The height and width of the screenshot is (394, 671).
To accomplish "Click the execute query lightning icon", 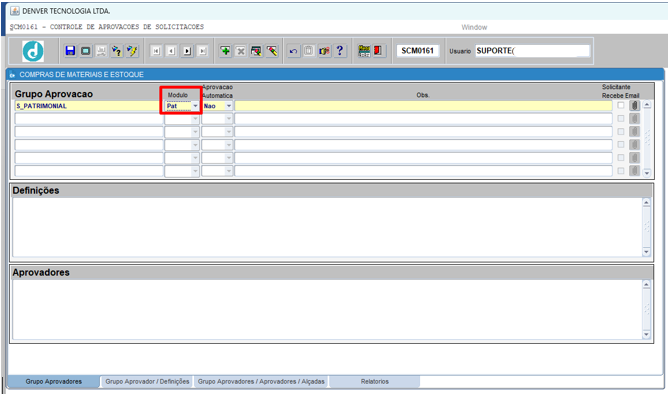I will click(x=132, y=51).
